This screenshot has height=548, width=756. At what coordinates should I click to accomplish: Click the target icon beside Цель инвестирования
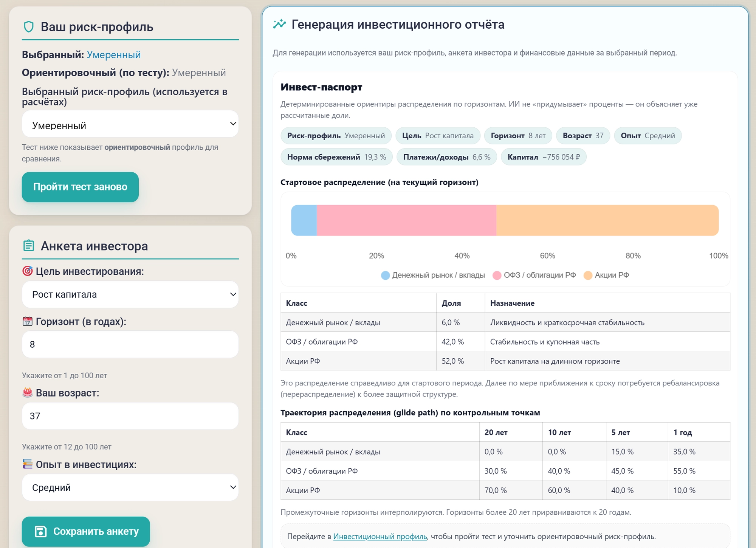click(x=28, y=270)
